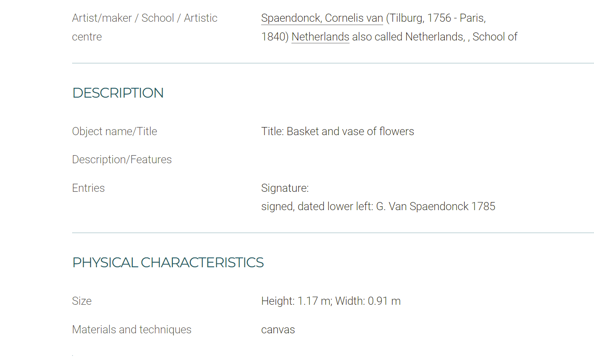Click the 'Entries' field label
The width and height of the screenshot is (594, 364).
[x=88, y=188]
